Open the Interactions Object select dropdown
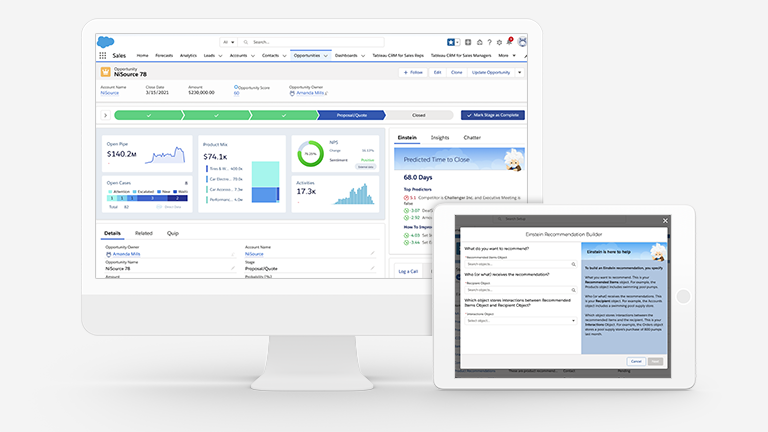Screen dimensions: 768x432 tap(519, 320)
